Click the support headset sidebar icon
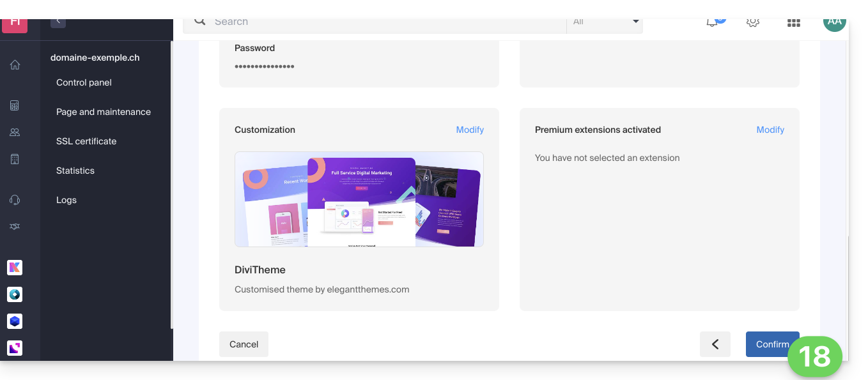 point(15,200)
